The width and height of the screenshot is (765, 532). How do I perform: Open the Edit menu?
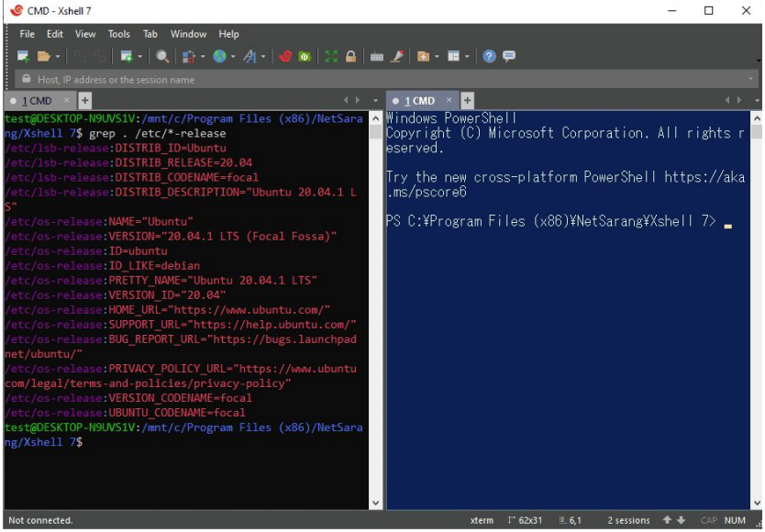click(55, 34)
